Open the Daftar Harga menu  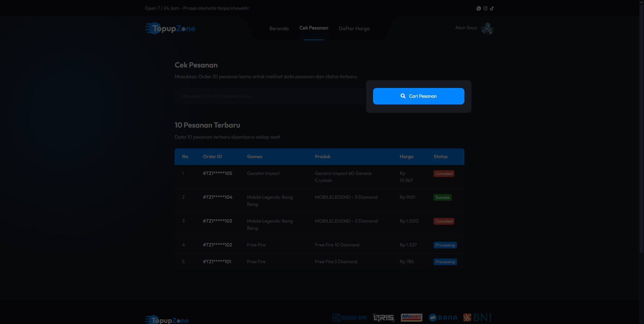coord(354,29)
